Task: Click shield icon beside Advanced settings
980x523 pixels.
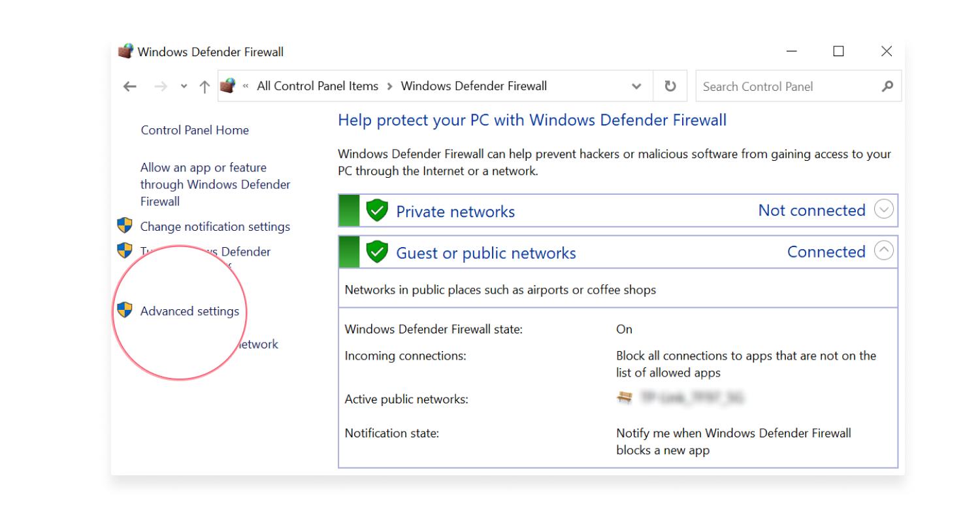Action: (124, 310)
